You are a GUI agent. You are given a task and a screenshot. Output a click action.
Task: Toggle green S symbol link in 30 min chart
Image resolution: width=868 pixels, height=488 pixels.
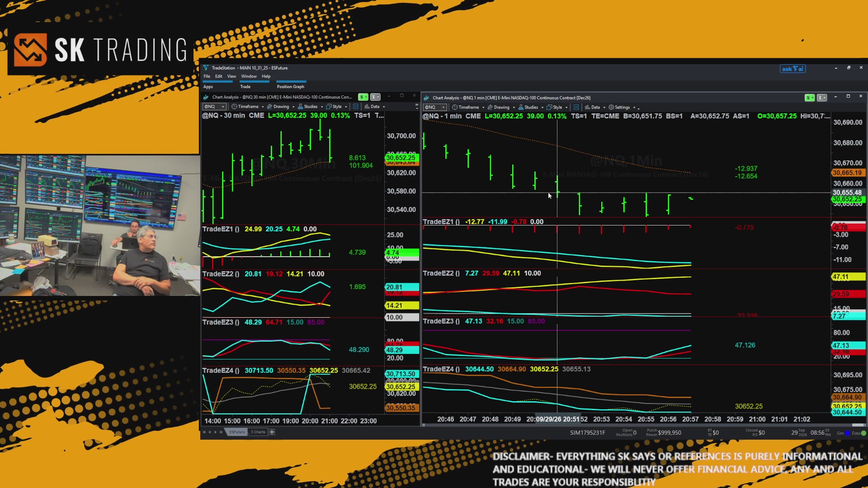click(x=363, y=97)
